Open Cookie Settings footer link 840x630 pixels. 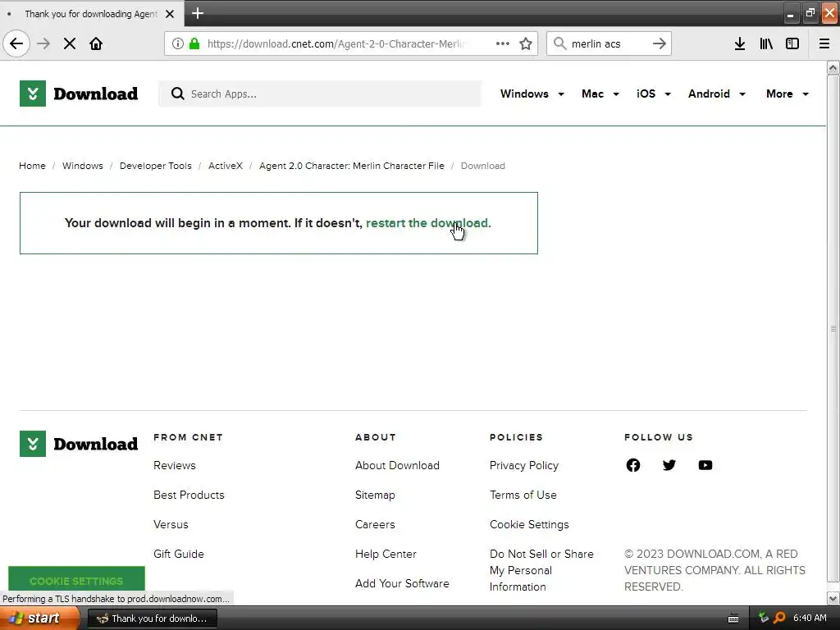pos(529,524)
